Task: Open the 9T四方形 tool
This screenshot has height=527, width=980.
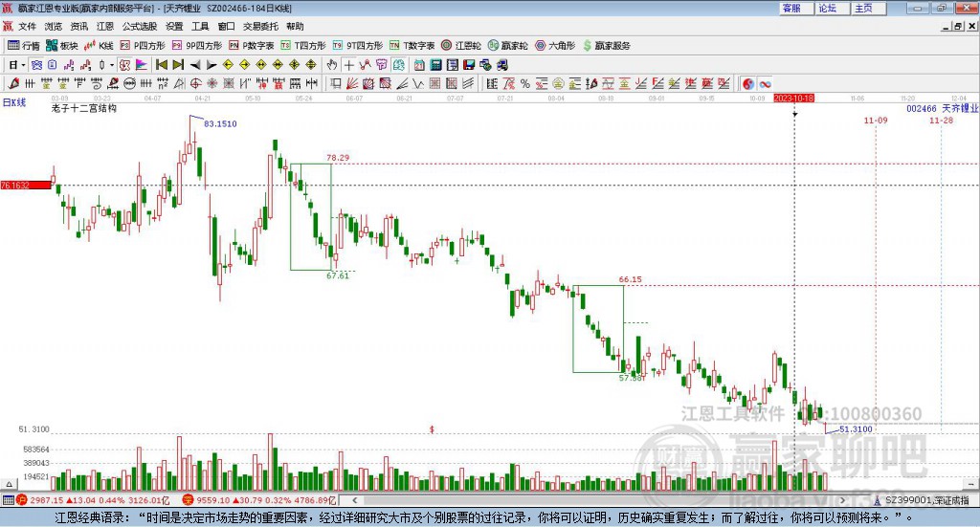Action: point(358,46)
